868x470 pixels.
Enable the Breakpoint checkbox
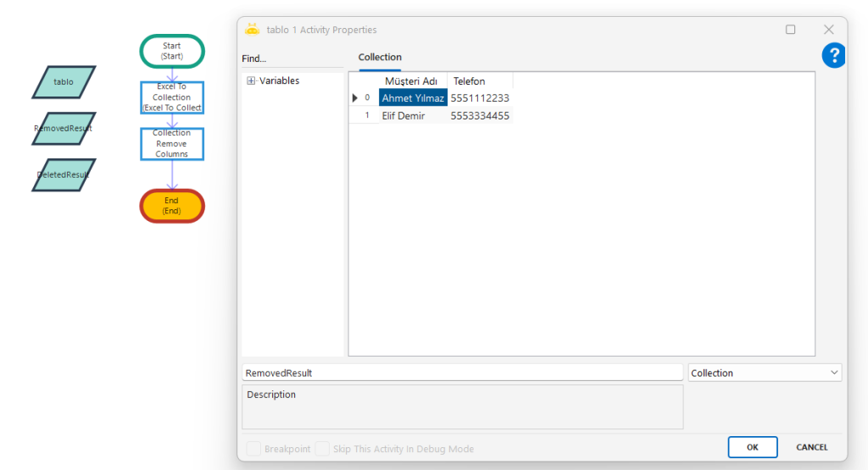coord(253,449)
